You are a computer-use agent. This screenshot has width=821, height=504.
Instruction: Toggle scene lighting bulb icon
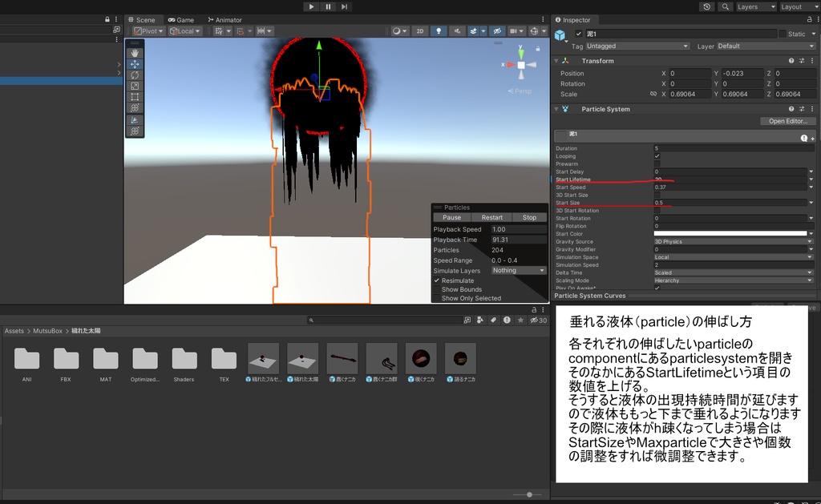pyautogui.click(x=439, y=31)
